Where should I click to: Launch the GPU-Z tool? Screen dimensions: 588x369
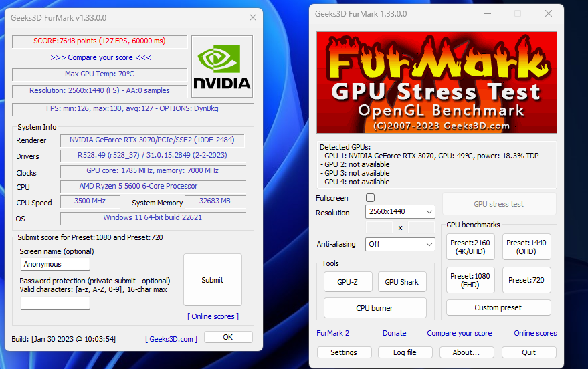click(348, 282)
